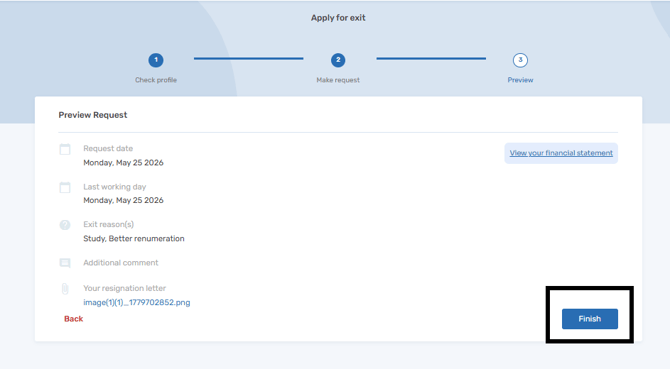Go back using the red Back link
Screen dimensions: 670x369
point(73,319)
